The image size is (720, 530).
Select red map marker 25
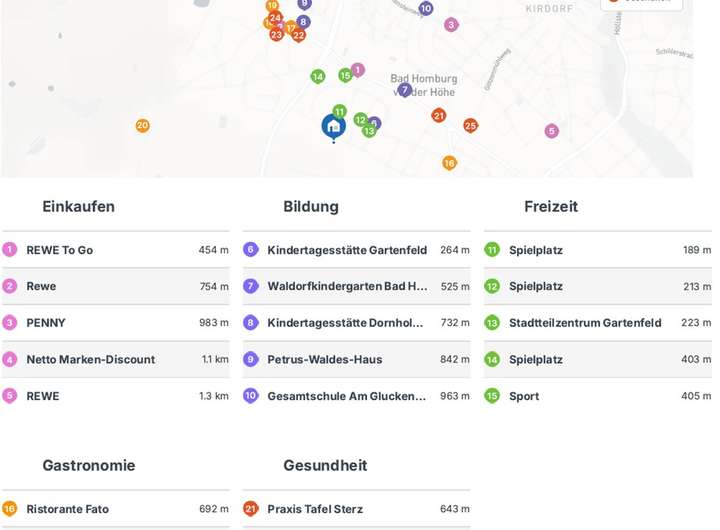pos(470,125)
